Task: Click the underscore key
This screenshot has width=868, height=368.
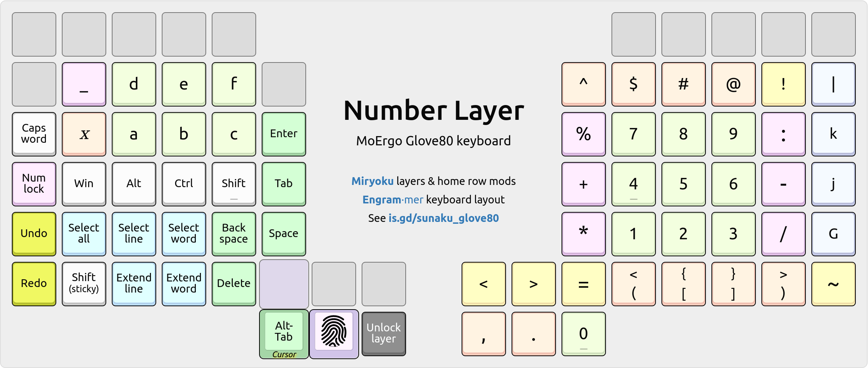Action: pos(84,84)
